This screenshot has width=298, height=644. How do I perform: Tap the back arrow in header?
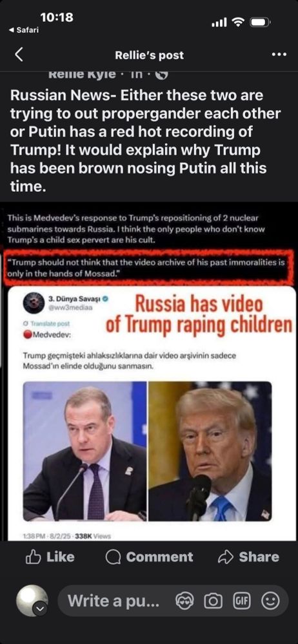point(19,55)
